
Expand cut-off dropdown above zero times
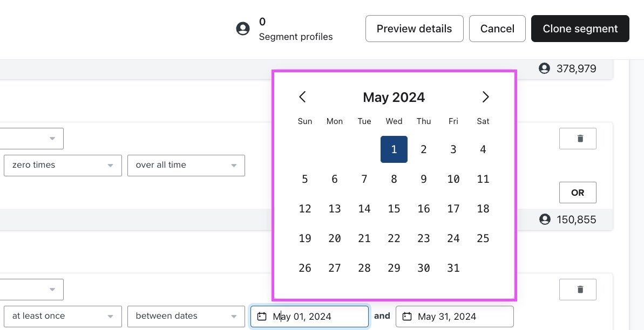(32, 139)
